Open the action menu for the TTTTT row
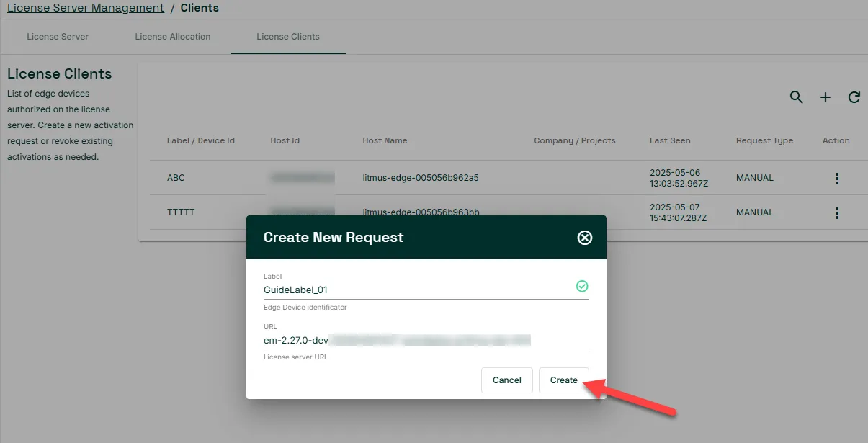The width and height of the screenshot is (868, 443). pos(836,212)
